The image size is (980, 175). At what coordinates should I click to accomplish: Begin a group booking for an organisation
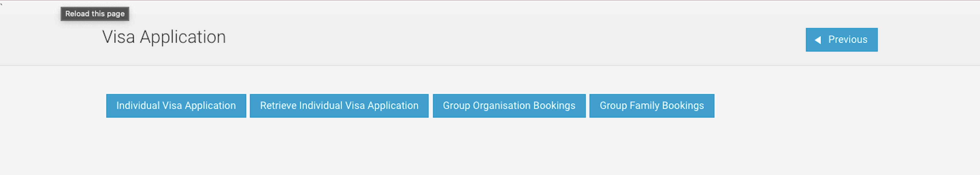click(509, 106)
